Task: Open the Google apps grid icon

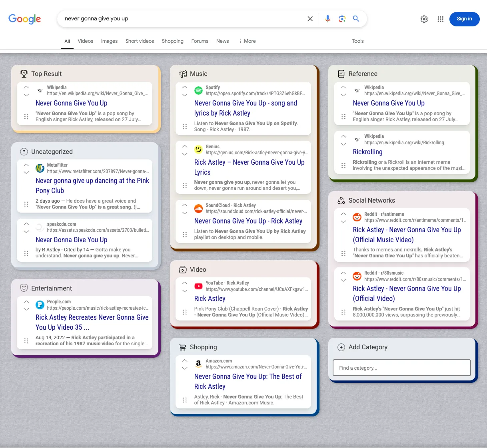Action: [440, 19]
